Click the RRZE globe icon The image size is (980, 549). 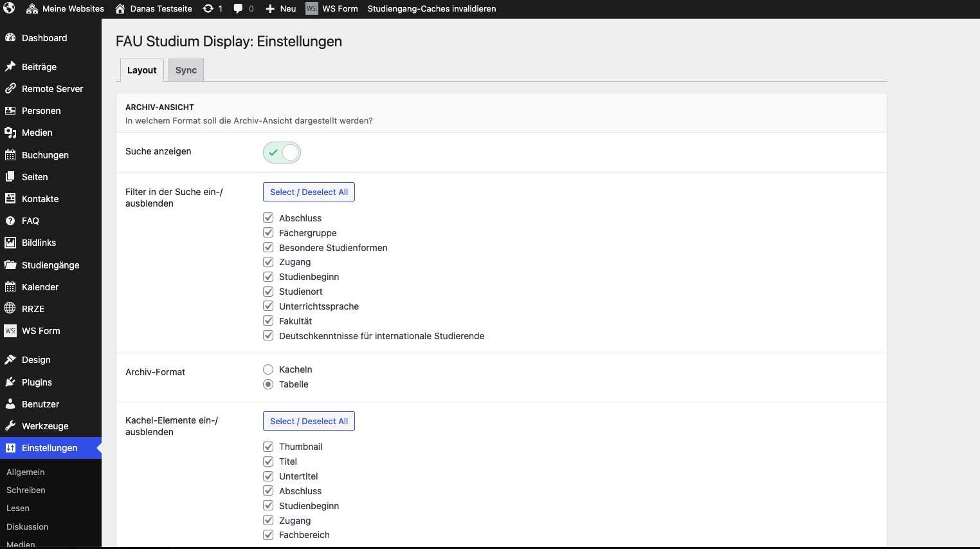(x=10, y=309)
